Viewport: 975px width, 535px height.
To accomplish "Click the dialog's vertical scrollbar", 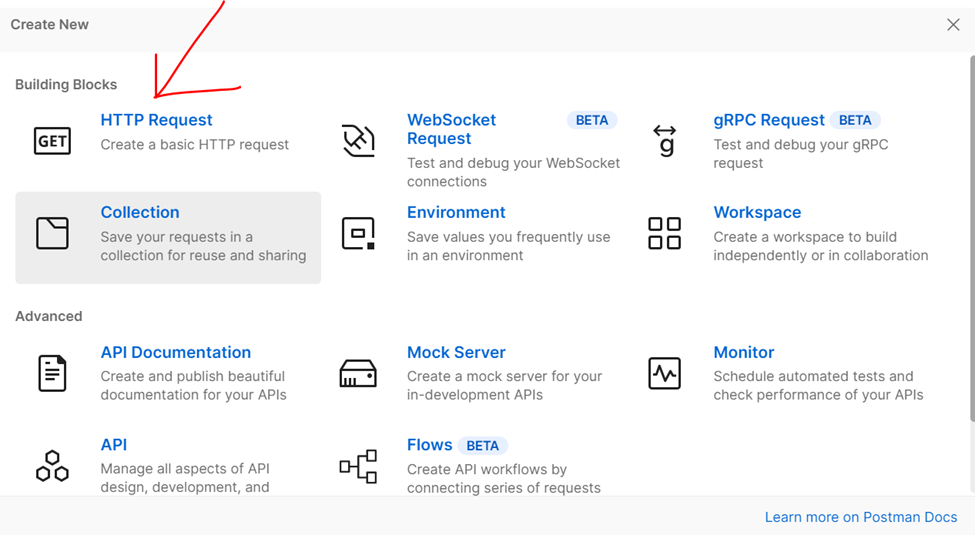I will tap(972, 238).
